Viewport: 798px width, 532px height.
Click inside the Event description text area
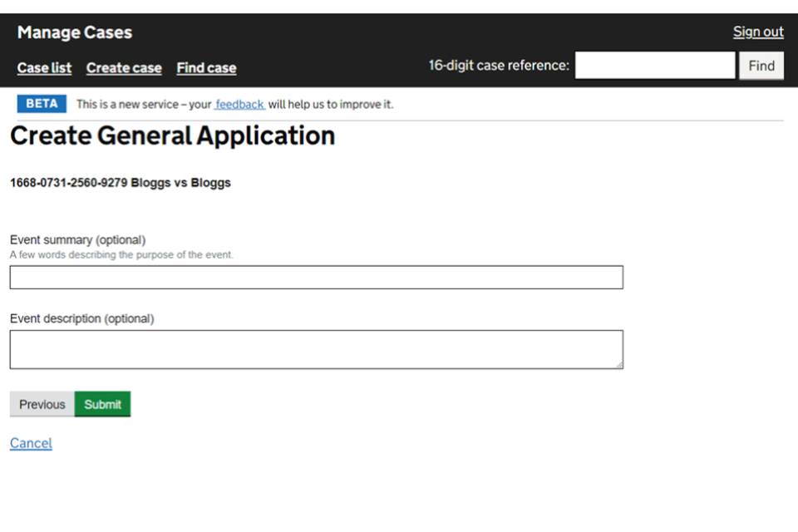[x=316, y=349]
